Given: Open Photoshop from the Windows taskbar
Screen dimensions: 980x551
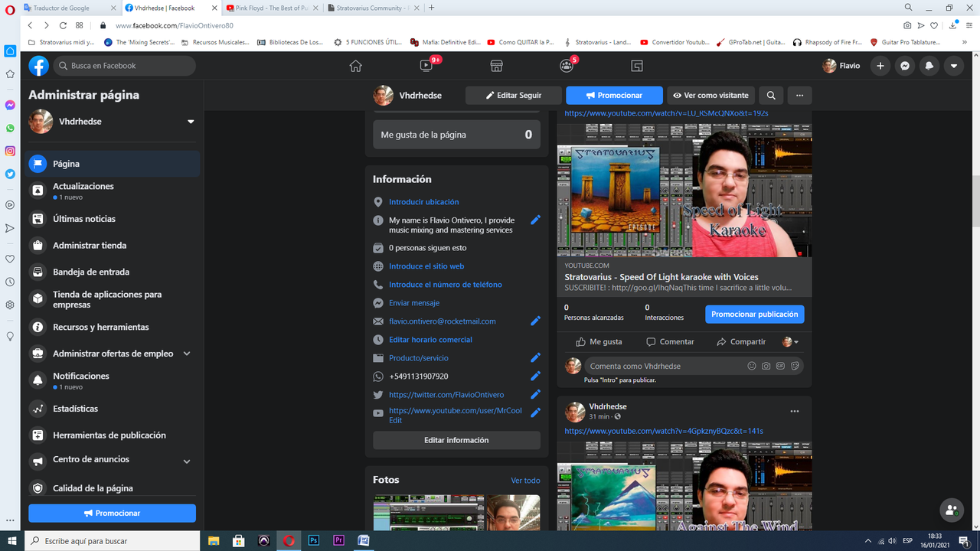Looking at the screenshot, I should tap(313, 540).
